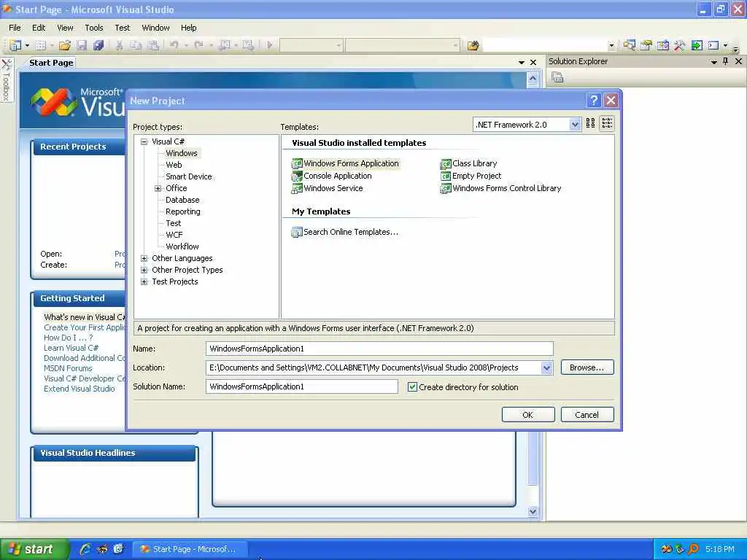Click the Copy toolbar icon
Viewport: 747px width, 560px height.
(x=136, y=45)
